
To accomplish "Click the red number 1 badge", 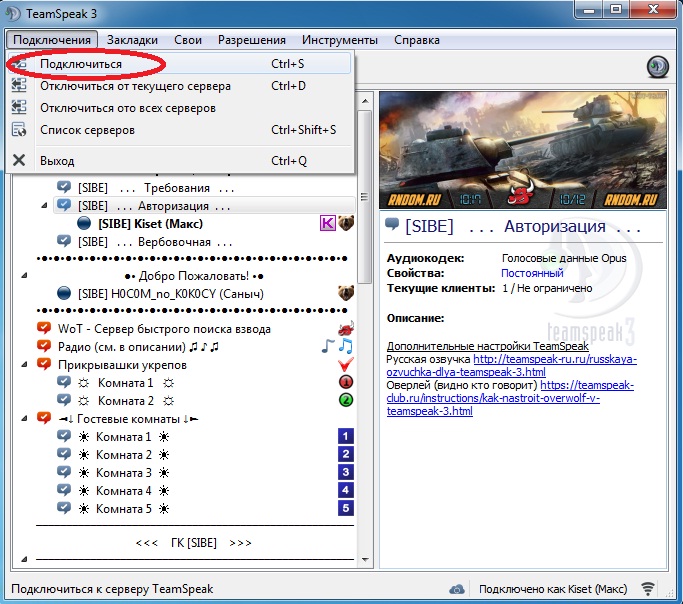I will (346, 382).
